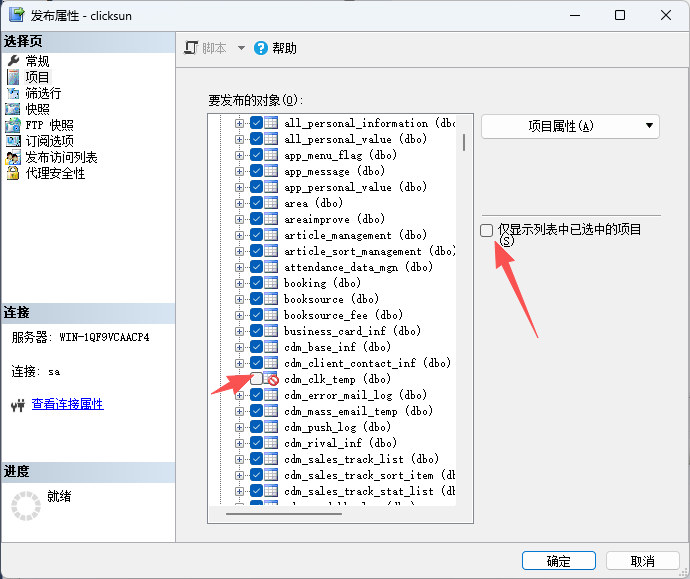690x579 pixels.
Task: Open the 筛选行 page
Action: 43,93
